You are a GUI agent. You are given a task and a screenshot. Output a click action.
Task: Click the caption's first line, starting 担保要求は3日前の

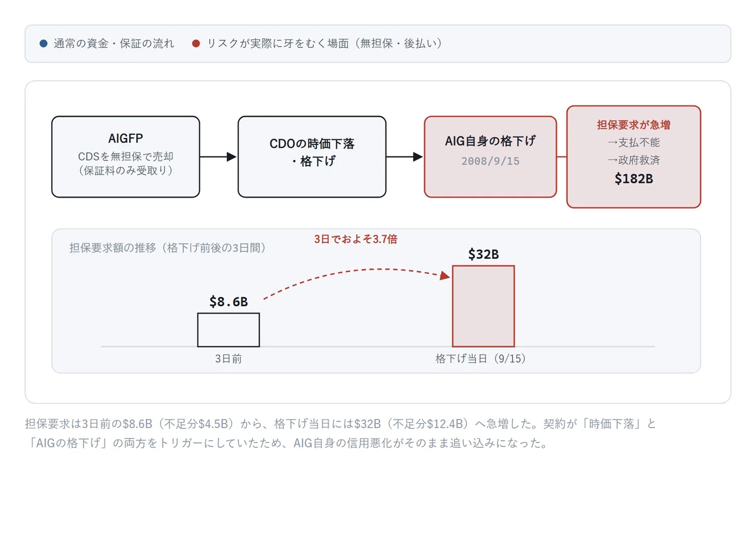click(x=340, y=424)
